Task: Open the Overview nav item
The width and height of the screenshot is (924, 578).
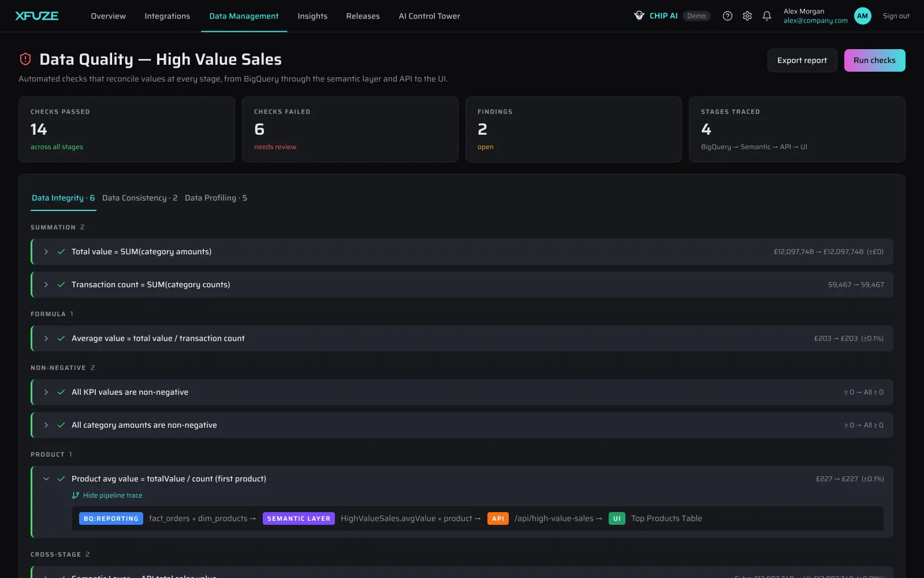Action: coord(108,16)
